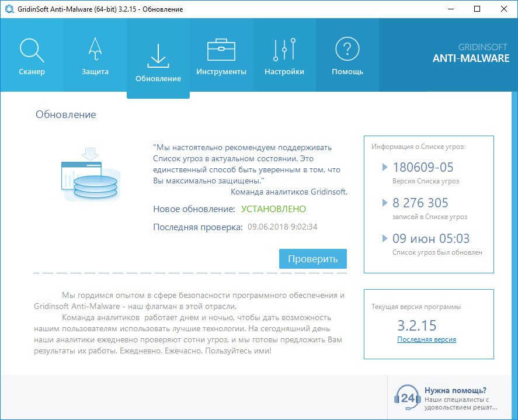Switch to the Настройки tab label

[x=284, y=72]
